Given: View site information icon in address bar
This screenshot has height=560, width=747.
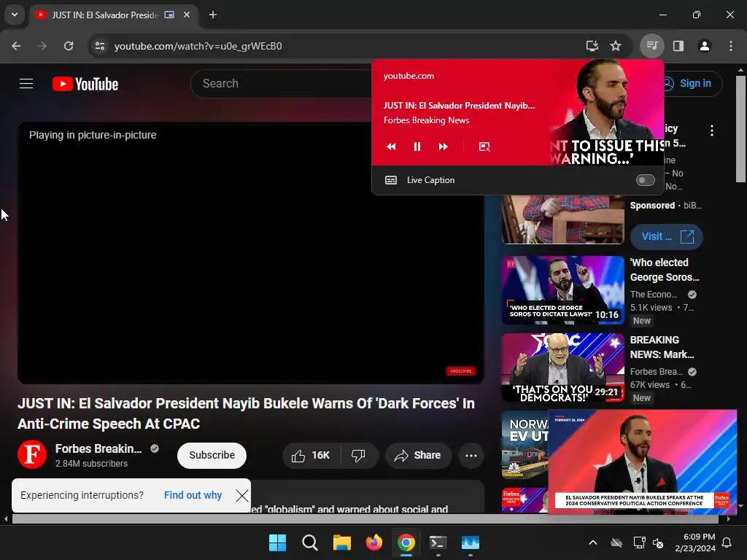Looking at the screenshot, I should 100,46.
